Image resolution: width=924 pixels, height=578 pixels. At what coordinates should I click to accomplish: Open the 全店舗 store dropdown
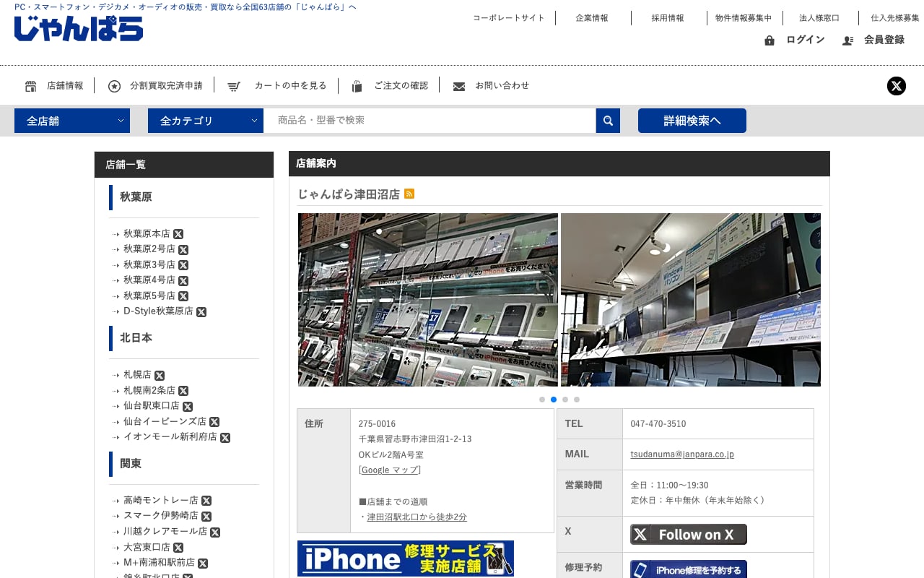point(72,121)
